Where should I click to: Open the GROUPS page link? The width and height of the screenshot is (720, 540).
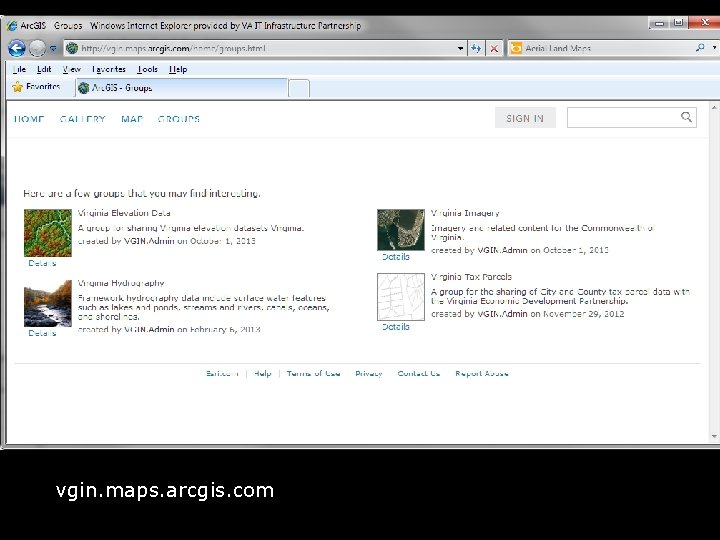[x=179, y=119]
